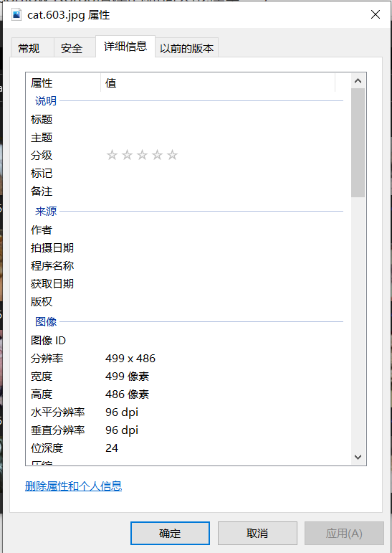The height and width of the screenshot is (553, 392).
Task: Open the 删除属性和个人信息 link
Action: pos(73,486)
